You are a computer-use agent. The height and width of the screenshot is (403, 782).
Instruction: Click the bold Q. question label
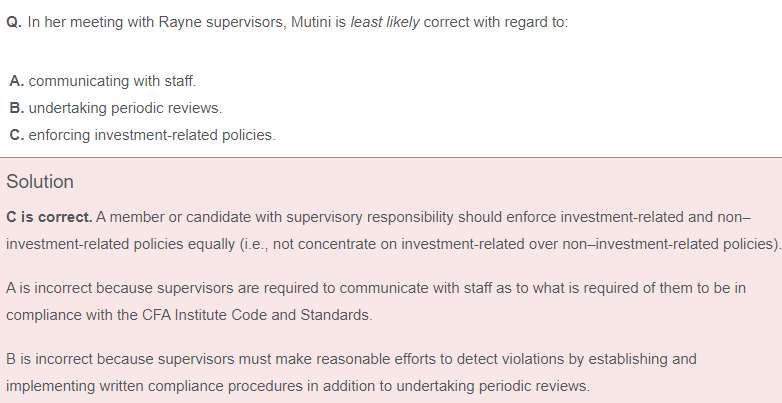click(14, 22)
